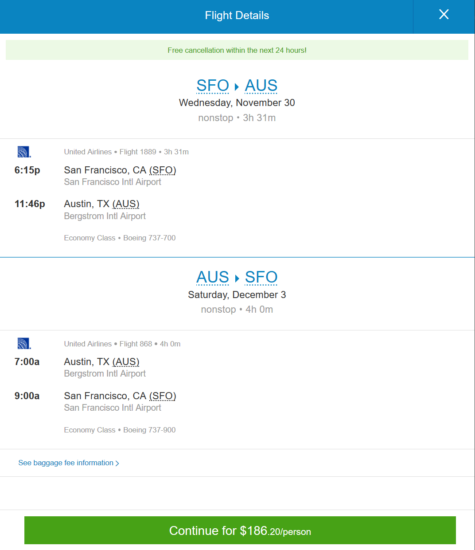Click (SFO) code in the 9:00a arrival row
Viewport: 475px width, 550px height.
coord(162,396)
